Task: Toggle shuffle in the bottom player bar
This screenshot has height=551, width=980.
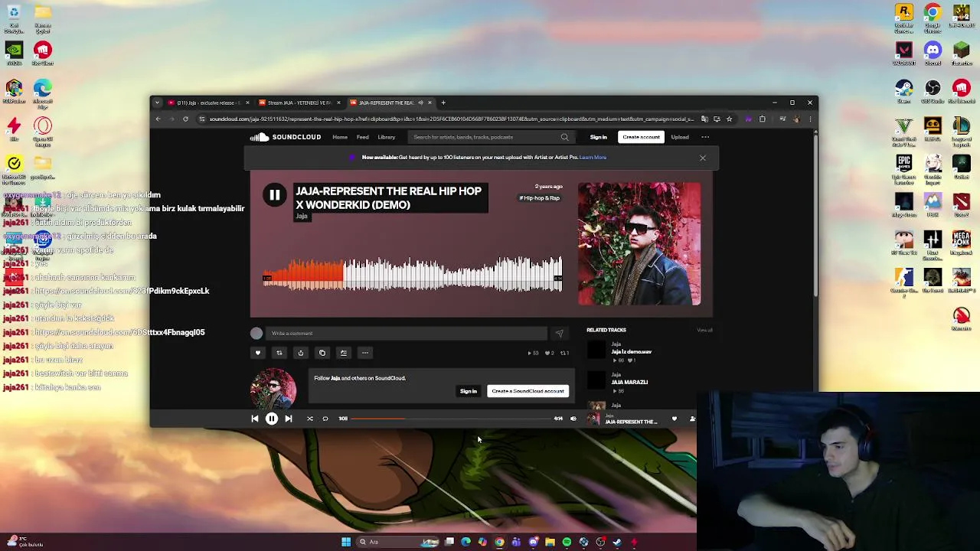Action: (x=309, y=419)
